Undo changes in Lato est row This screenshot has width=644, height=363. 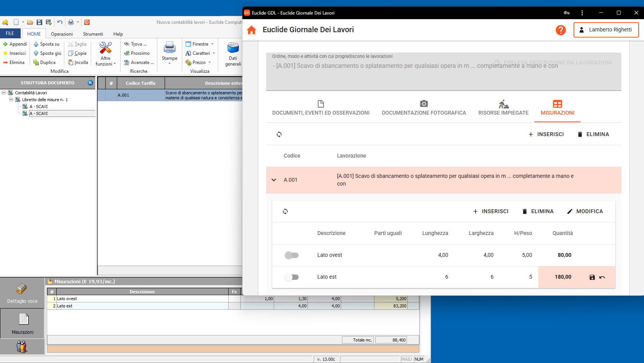(602, 277)
